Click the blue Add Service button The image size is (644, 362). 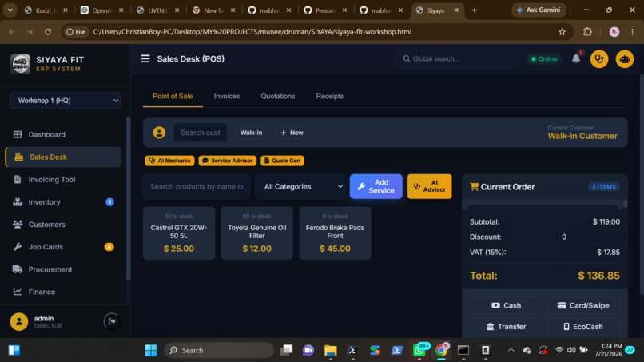[x=376, y=186]
